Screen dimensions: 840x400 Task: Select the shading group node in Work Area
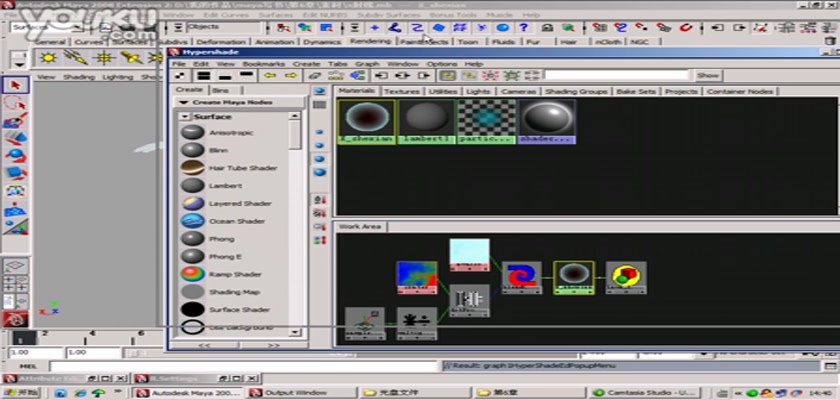626,277
